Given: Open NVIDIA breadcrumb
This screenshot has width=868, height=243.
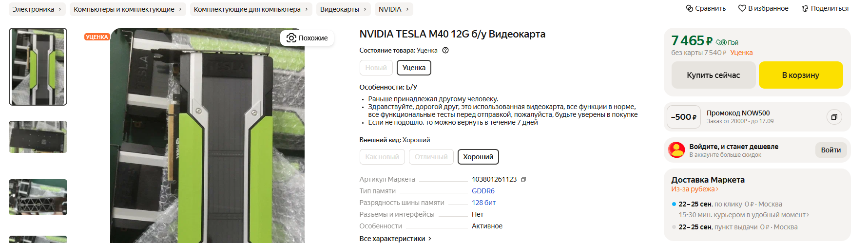Looking at the screenshot, I should click(x=394, y=9).
